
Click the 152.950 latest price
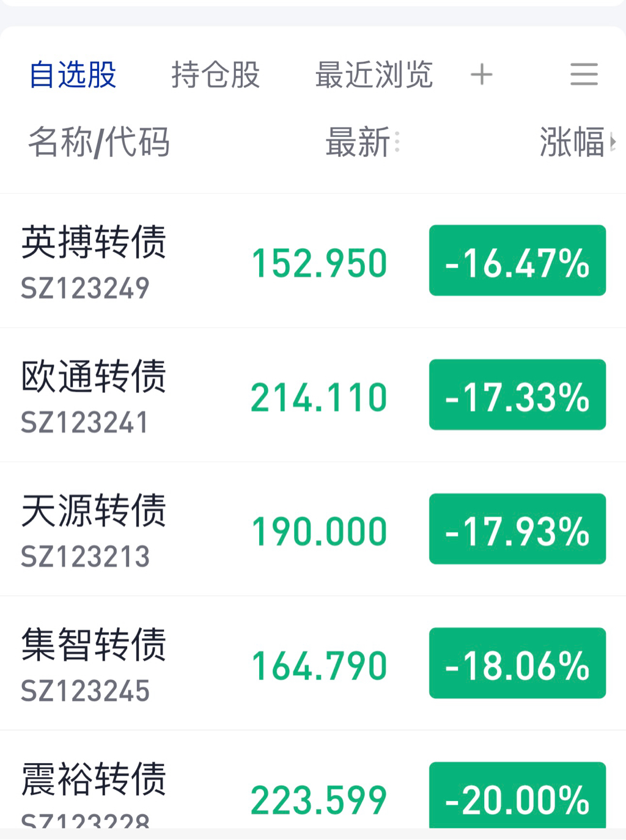tap(319, 264)
